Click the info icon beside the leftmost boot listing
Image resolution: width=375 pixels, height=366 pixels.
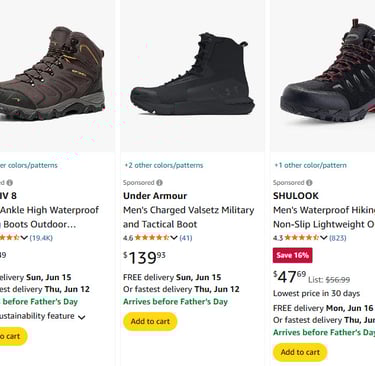coord(10,183)
